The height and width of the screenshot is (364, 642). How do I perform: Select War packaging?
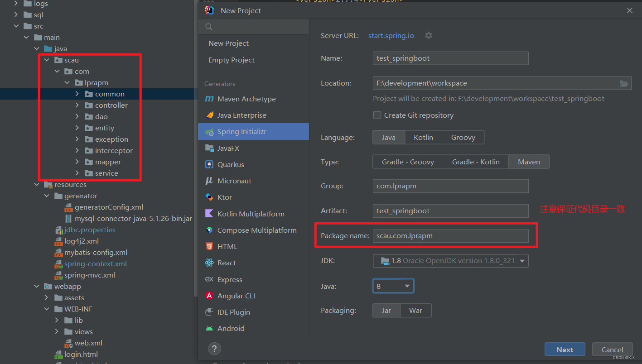415,310
